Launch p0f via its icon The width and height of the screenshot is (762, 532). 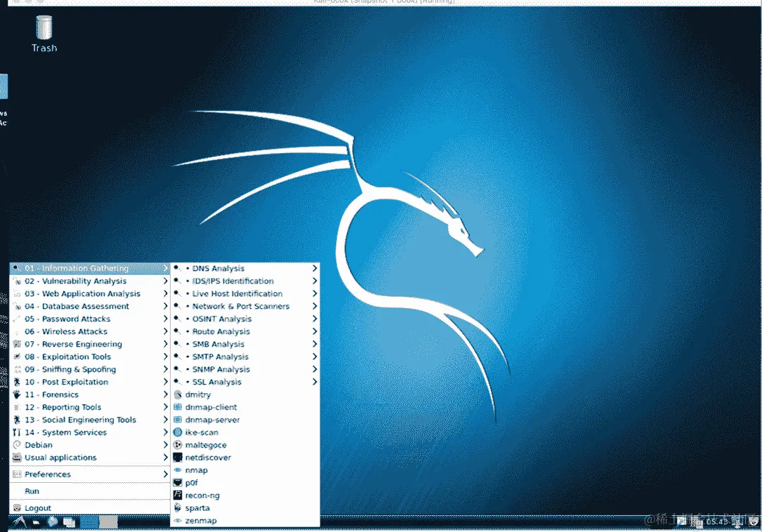click(178, 483)
